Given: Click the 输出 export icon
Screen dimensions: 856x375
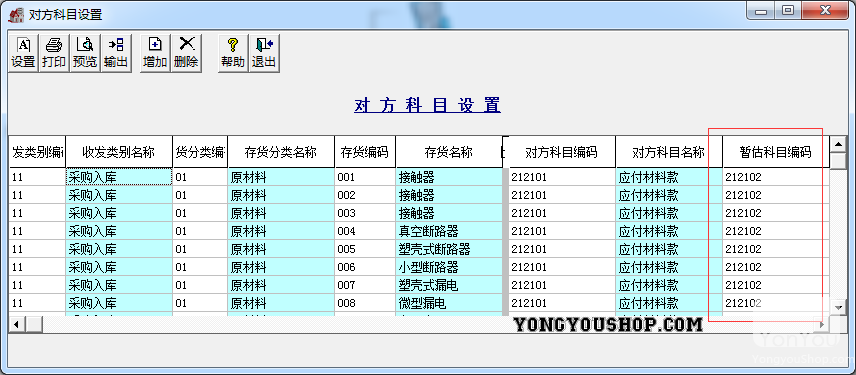Looking at the screenshot, I should (116, 53).
